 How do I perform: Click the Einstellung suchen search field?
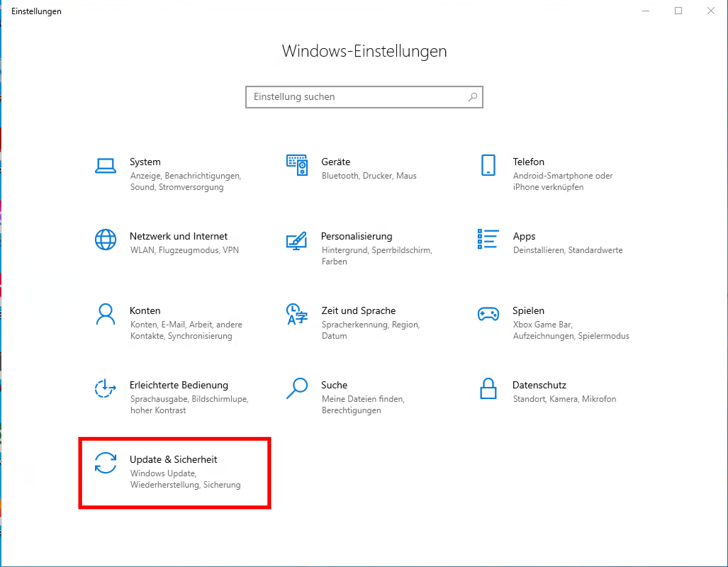point(354,97)
